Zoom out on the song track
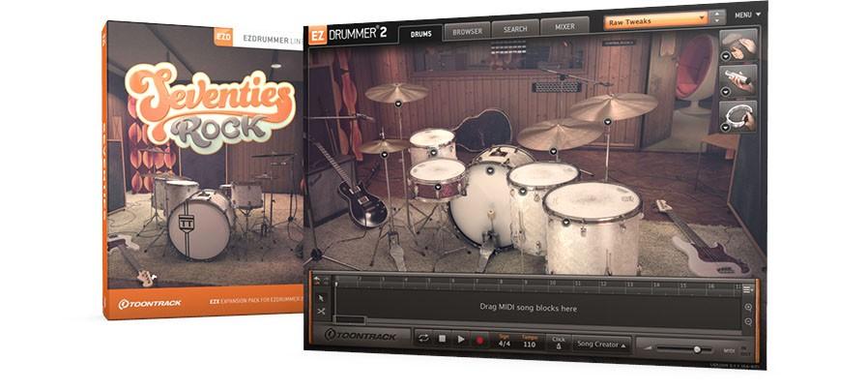Screen dimensions: 868x390 [x=748, y=320]
